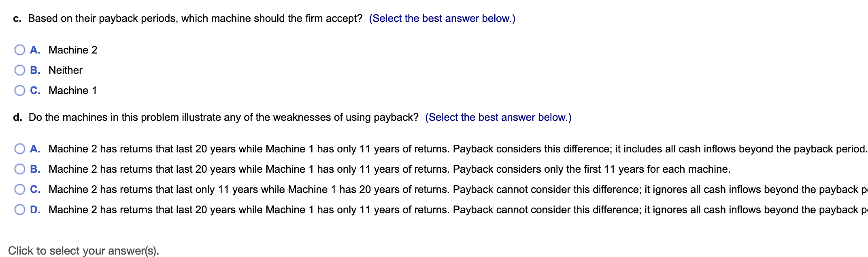Select answer C in part d
Image resolution: width=868 pixels, height=257 pixels.
19,189
